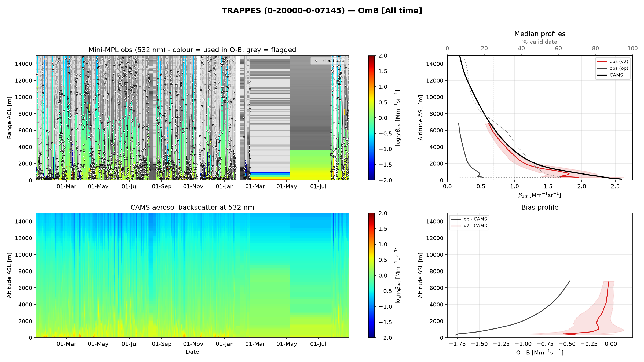The image size is (644, 362).
Task: Click the 'obs (op)' legend entry
Action: 613,68
